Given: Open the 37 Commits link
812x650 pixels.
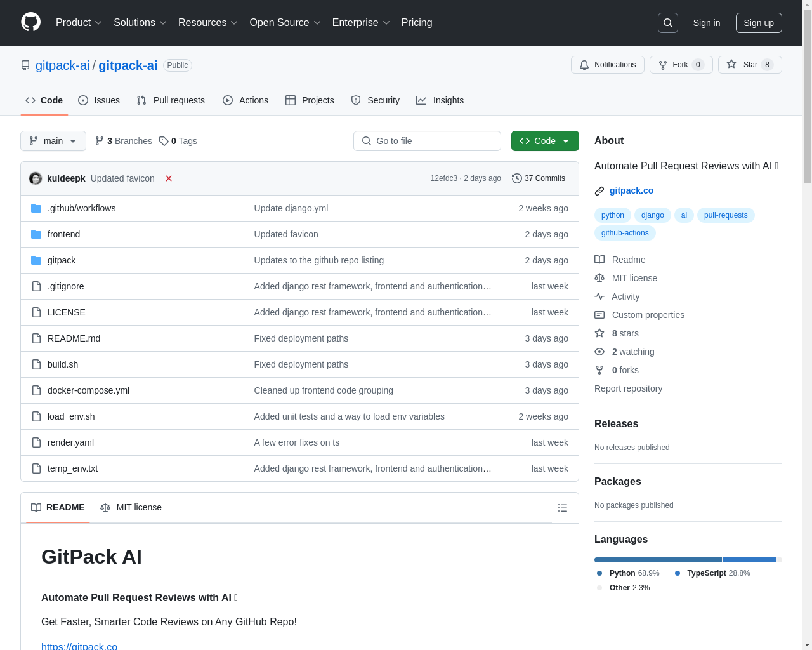Looking at the screenshot, I should 539,178.
